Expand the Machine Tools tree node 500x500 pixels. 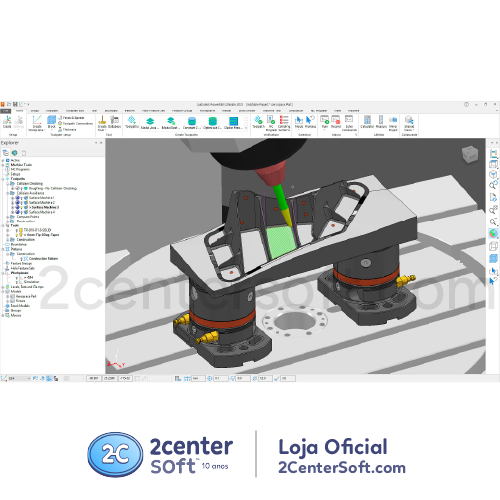tap(3, 165)
